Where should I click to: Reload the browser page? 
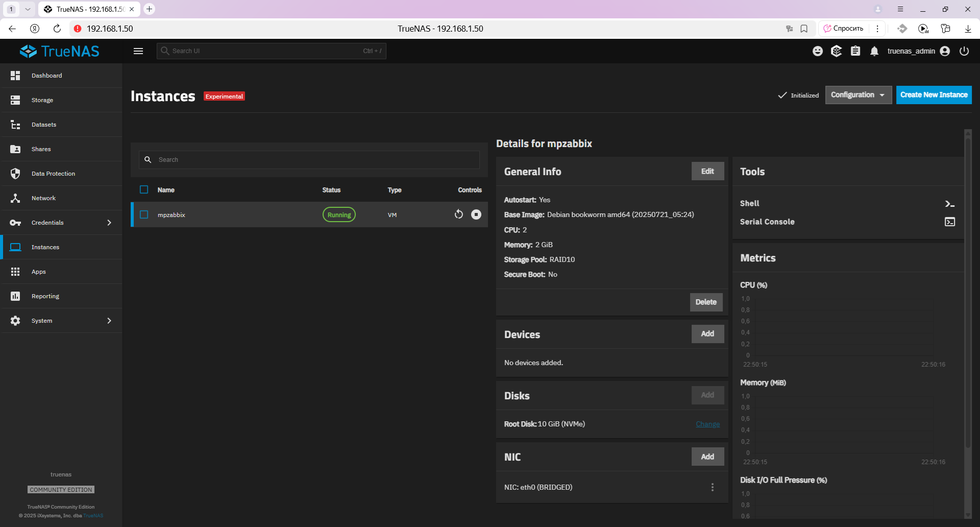point(57,29)
